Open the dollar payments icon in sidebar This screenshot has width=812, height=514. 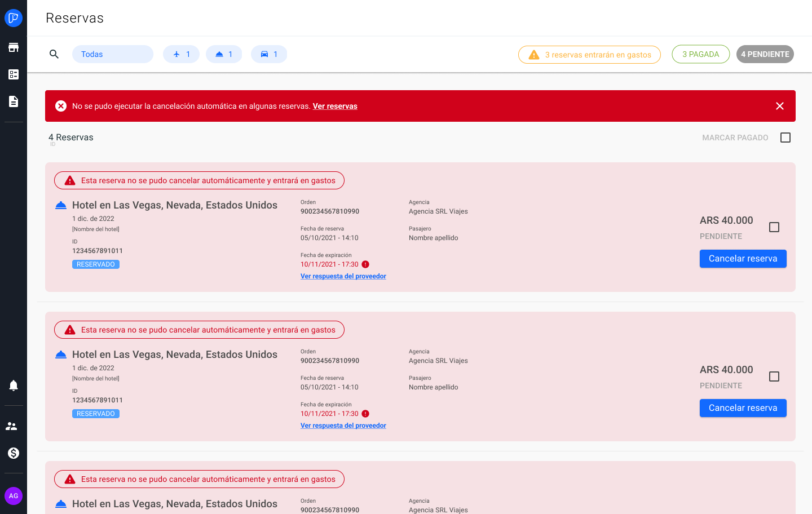[14, 453]
